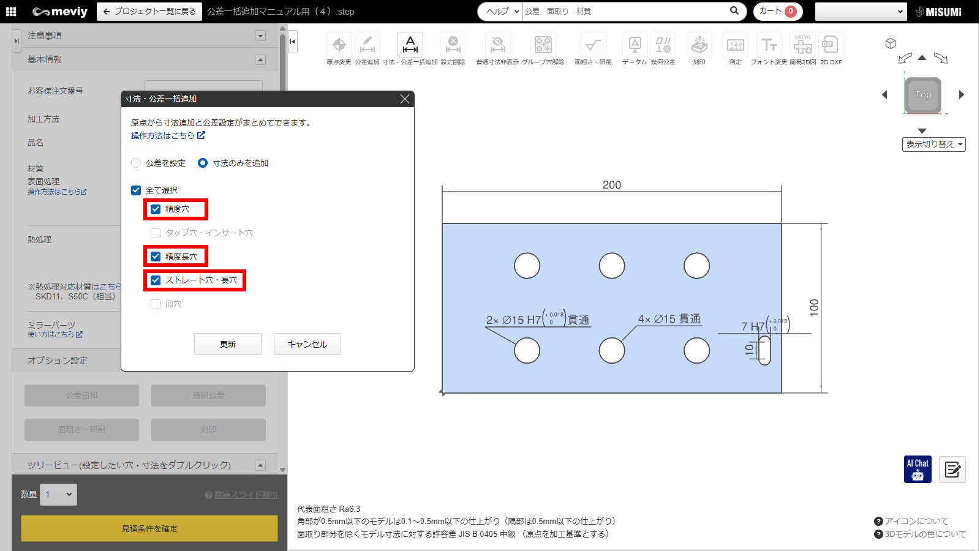
Task: Open the 数量 quantity dropdown
Action: click(x=59, y=495)
